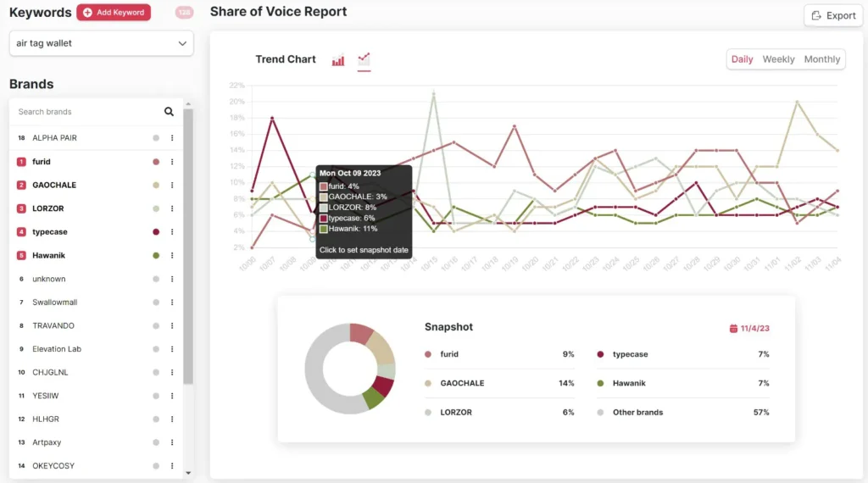868x483 pixels.
Task: Open the air tag wallet keyword dropdown
Action: pos(101,43)
